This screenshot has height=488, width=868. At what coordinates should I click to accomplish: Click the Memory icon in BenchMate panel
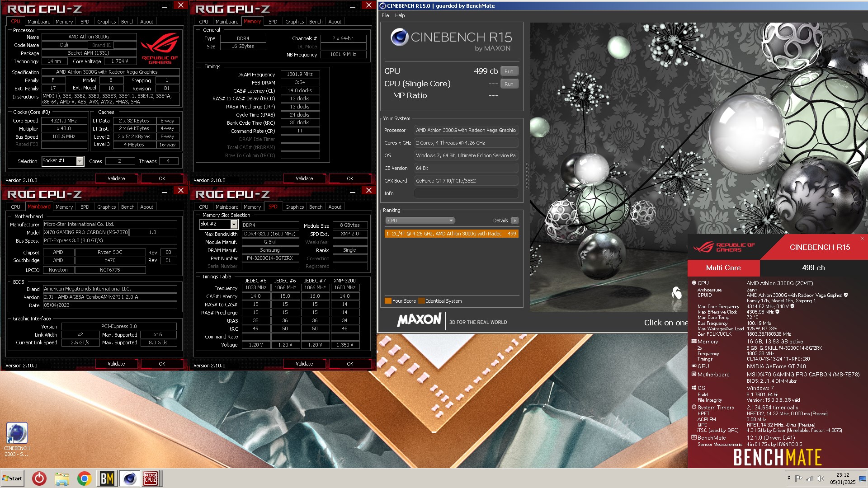[x=694, y=341]
